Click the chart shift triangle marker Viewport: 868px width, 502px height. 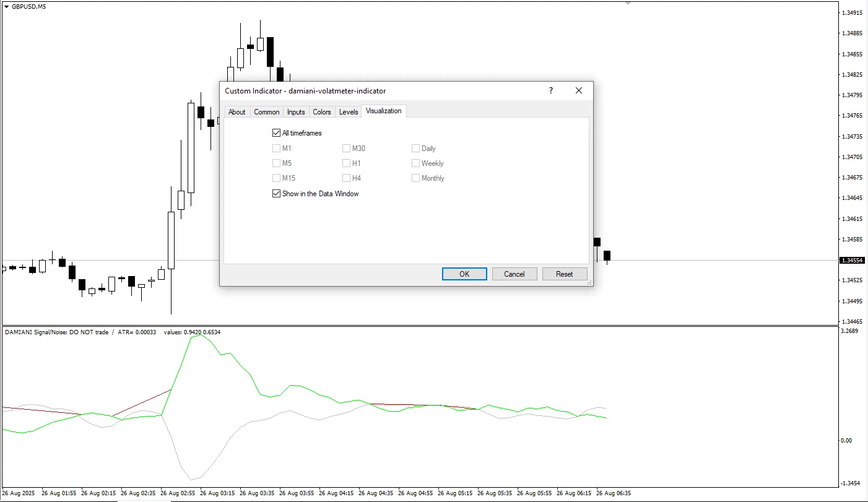click(x=628, y=3)
